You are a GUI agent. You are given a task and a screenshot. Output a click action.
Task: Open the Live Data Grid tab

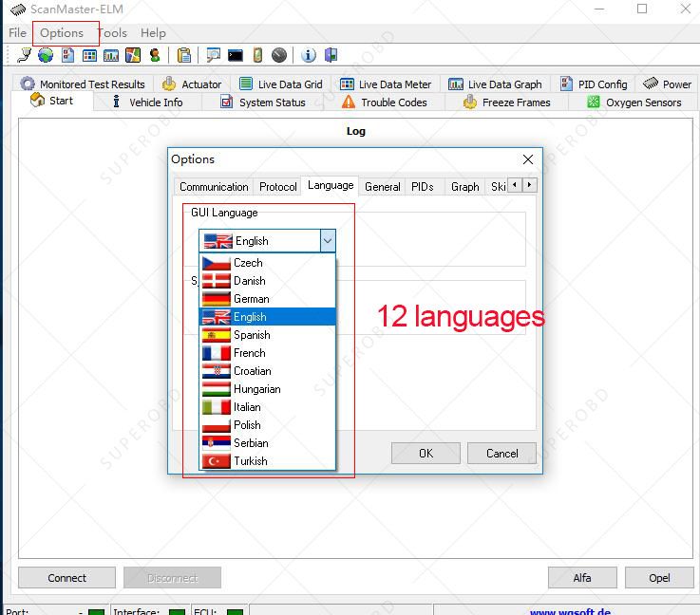coord(281,84)
